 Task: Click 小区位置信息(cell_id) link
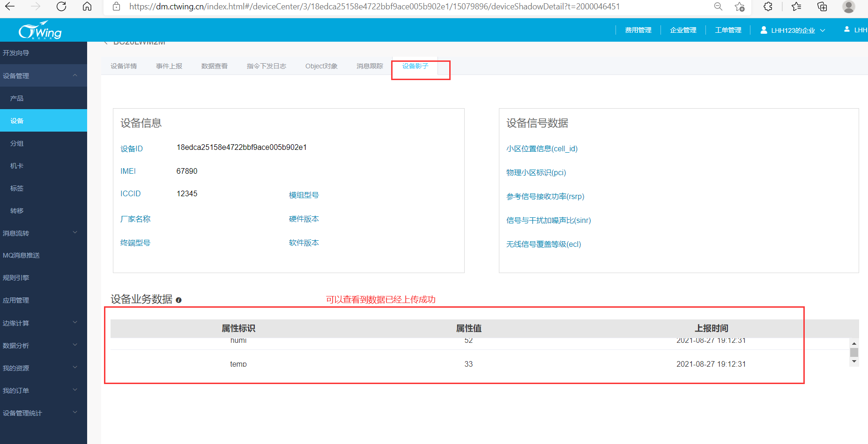542,148
